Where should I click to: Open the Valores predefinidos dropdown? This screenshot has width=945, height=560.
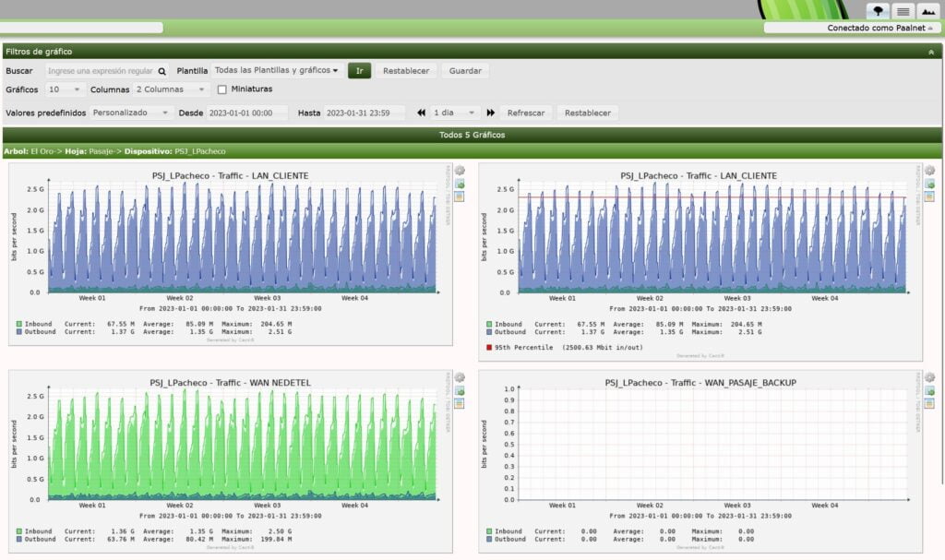click(132, 113)
